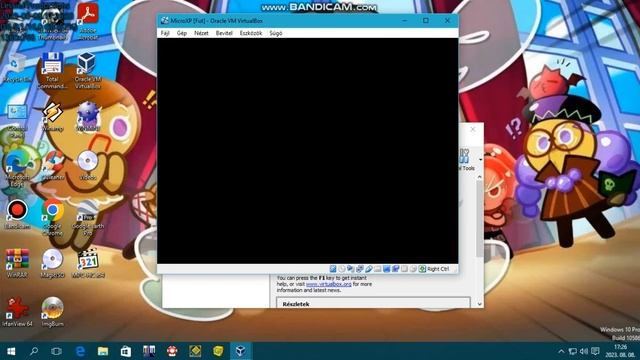This screenshot has width=640, height=360.
Task: Select the Control Panel desktop icon
Action: pyautogui.click(x=17, y=121)
